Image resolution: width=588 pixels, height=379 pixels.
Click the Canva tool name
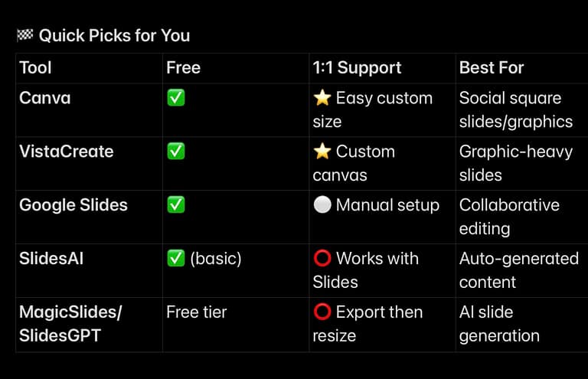point(44,98)
